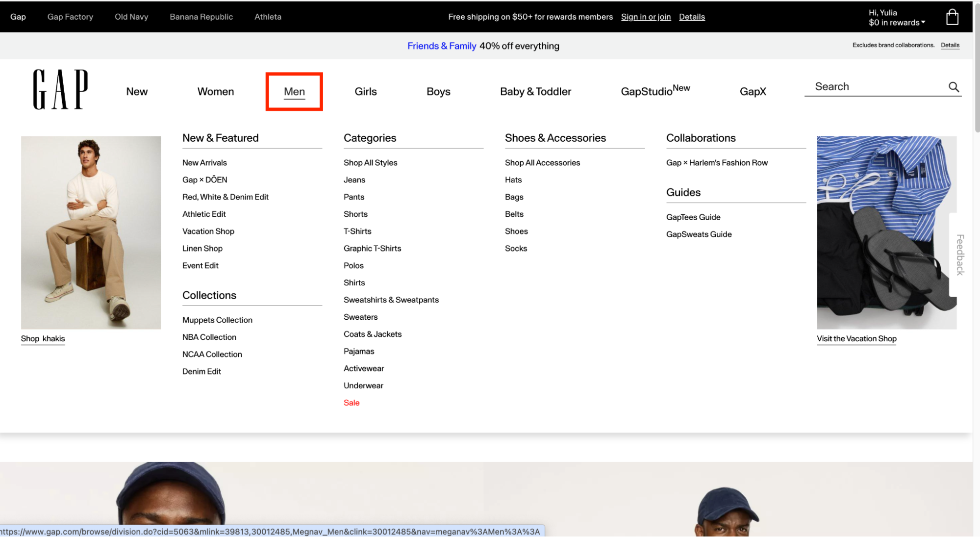Open the Women menu
The height and width of the screenshot is (537, 980).
[215, 92]
